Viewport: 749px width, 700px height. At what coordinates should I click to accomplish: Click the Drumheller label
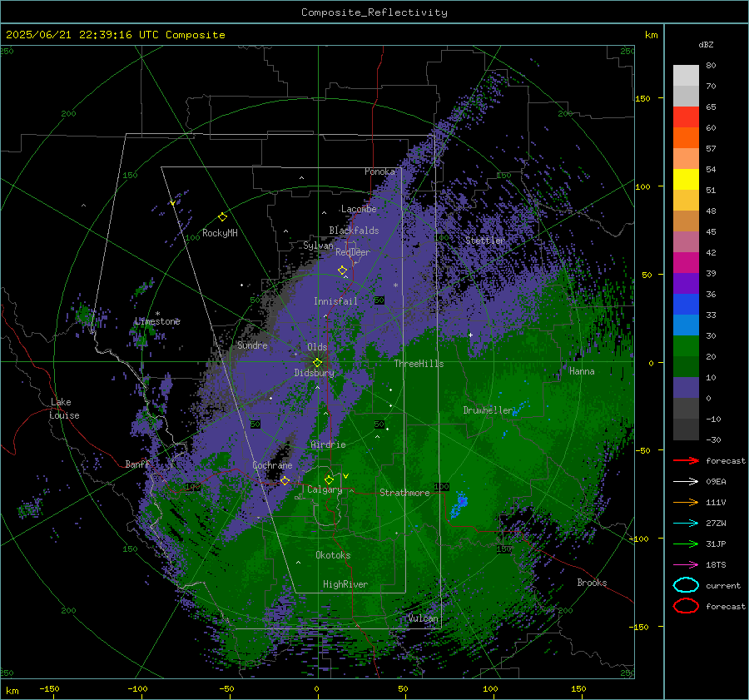point(488,410)
